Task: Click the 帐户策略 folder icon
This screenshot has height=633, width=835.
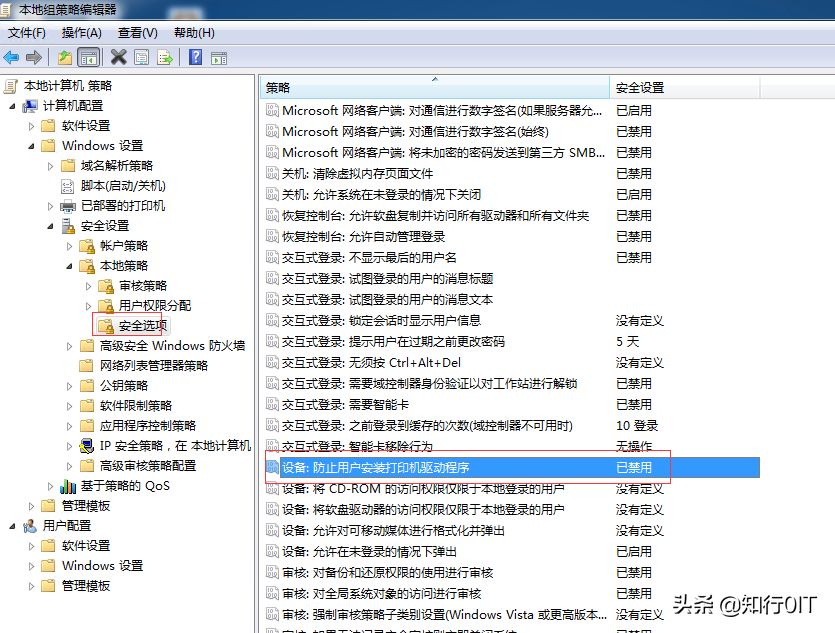Action: click(87, 246)
